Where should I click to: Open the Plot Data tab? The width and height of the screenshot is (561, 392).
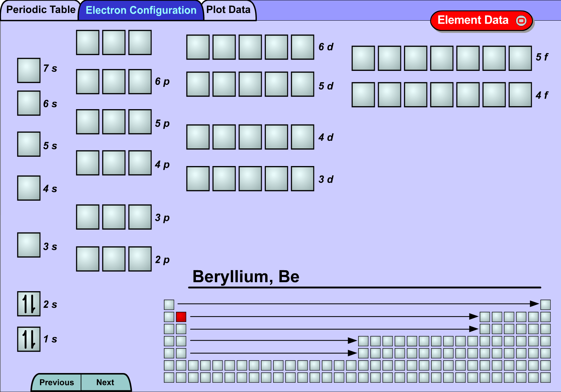coord(229,10)
